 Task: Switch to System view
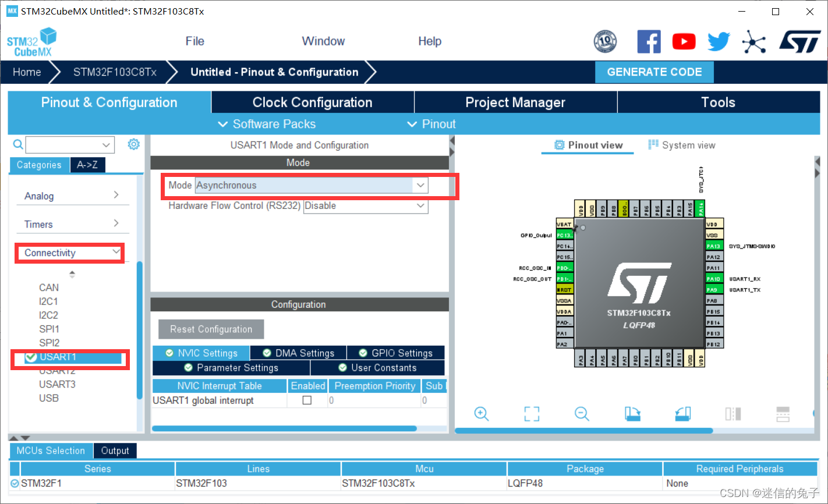click(x=682, y=145)
